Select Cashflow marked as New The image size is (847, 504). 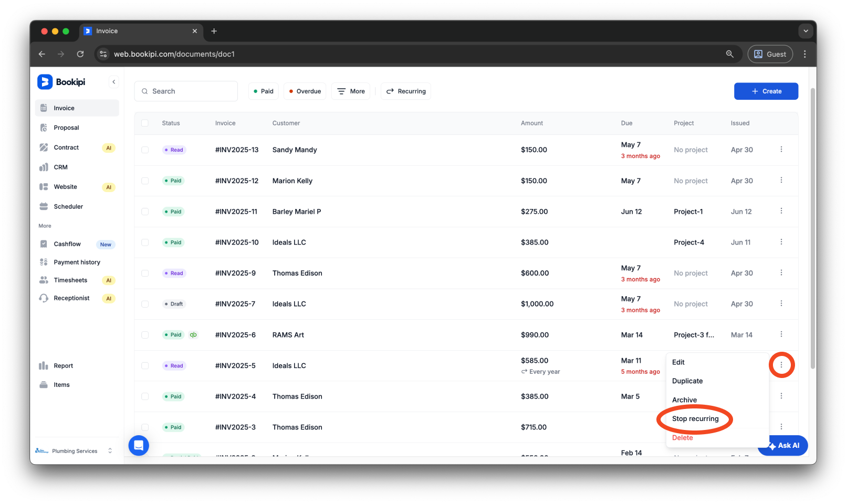pyautogui.click(x=67, y=244)
